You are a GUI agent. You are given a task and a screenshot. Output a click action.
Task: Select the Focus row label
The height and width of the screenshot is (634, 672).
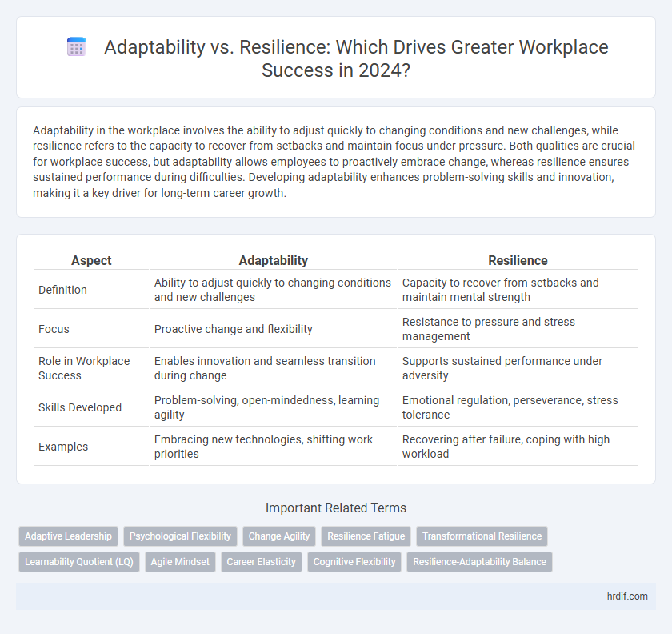tap(54, 329)
